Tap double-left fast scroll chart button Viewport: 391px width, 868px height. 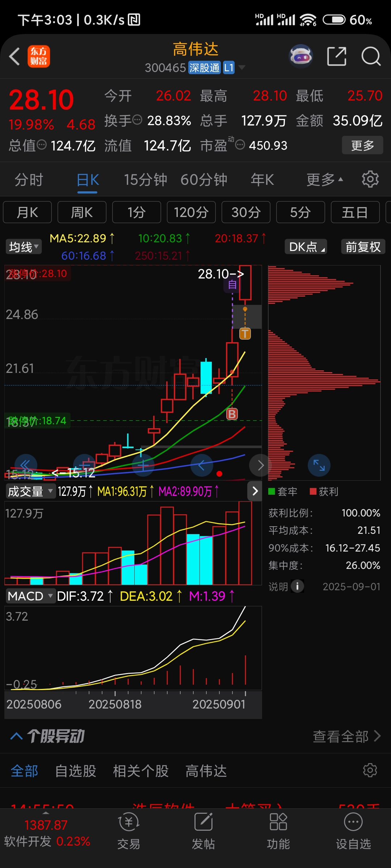[x=26, y=465]
